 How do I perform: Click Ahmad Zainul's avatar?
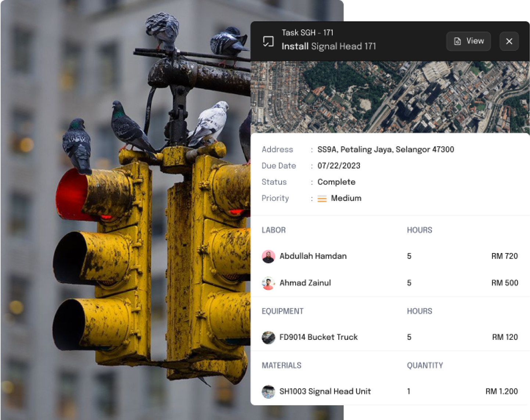tap(268, 283)
